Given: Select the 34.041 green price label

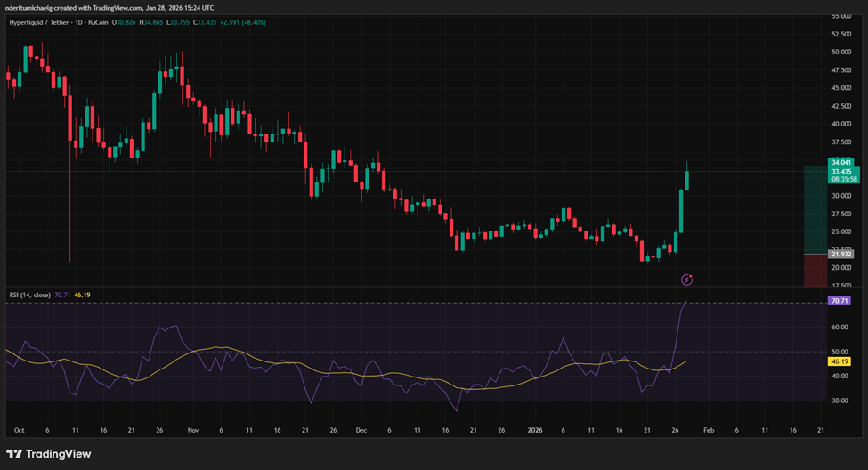Looking at the screenshot, I should pos(840,162).
